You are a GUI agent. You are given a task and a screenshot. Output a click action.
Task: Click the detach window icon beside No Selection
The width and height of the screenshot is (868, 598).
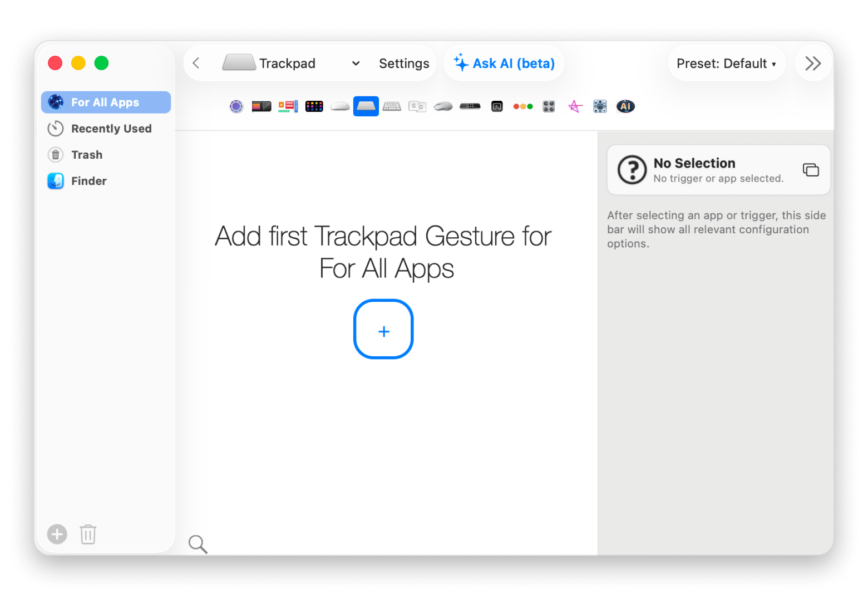tap(811, 170)
